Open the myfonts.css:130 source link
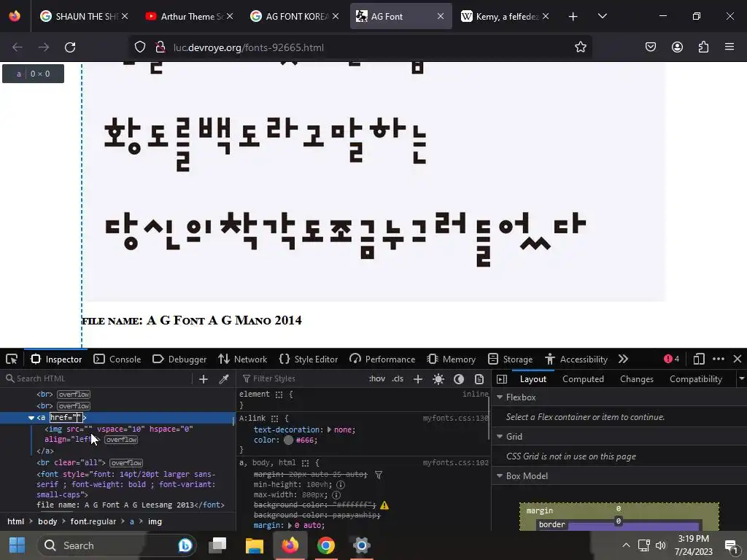The width and height of the screenshot is (747, 560). (455, 418)
